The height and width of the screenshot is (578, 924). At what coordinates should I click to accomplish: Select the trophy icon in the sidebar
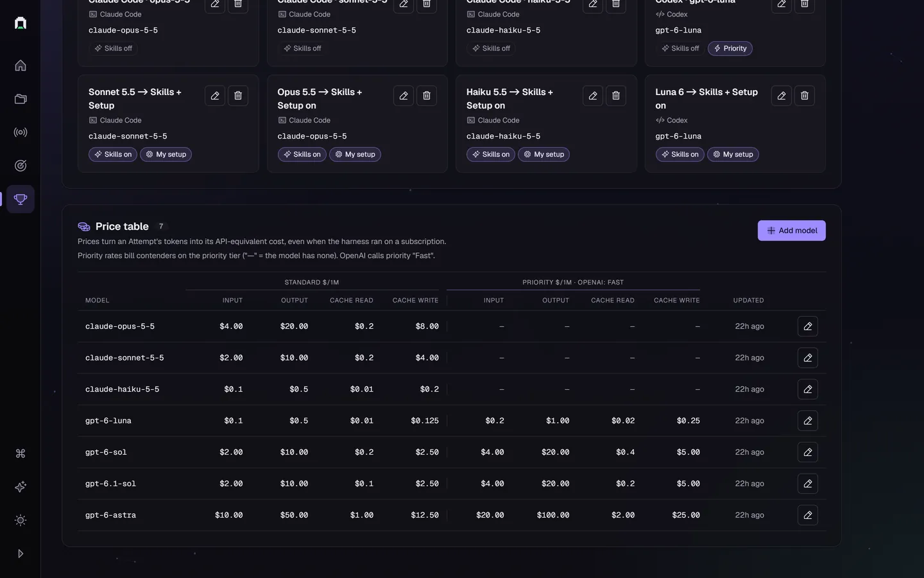coord(21,199)
